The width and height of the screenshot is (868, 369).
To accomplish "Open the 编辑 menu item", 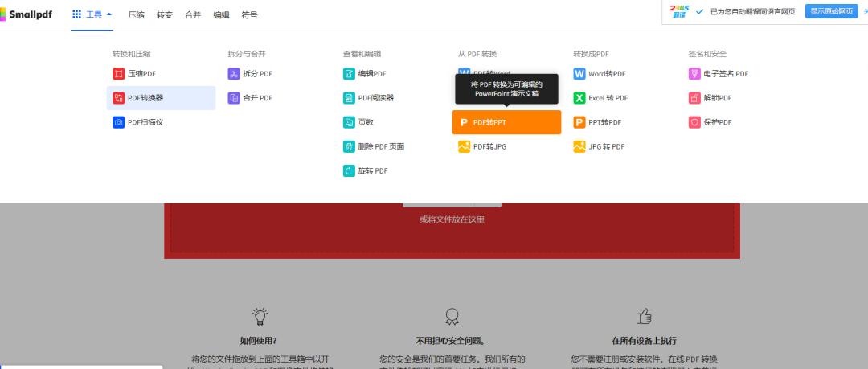I will coord(222,15).
